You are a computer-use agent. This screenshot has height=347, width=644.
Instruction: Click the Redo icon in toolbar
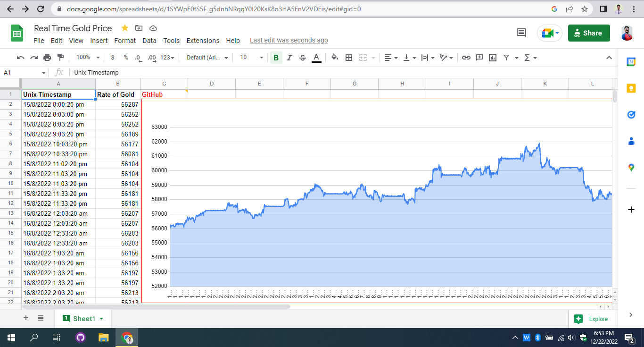click(x=34, y=58)
